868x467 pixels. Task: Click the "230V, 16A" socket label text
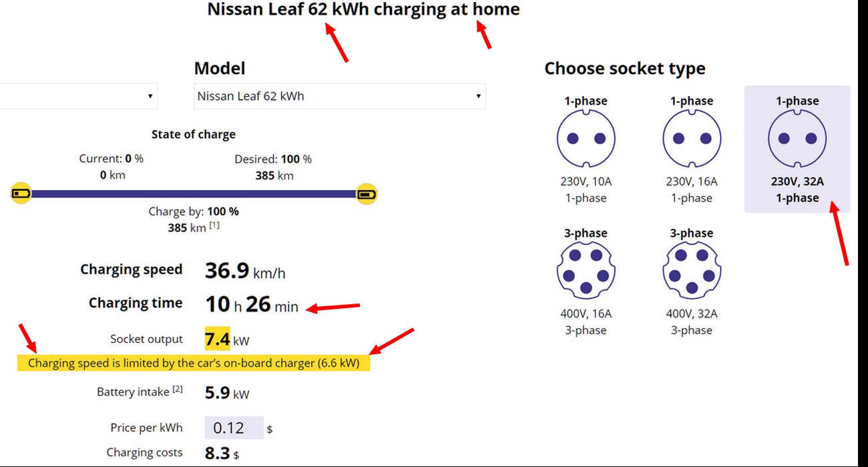(692, 181)
